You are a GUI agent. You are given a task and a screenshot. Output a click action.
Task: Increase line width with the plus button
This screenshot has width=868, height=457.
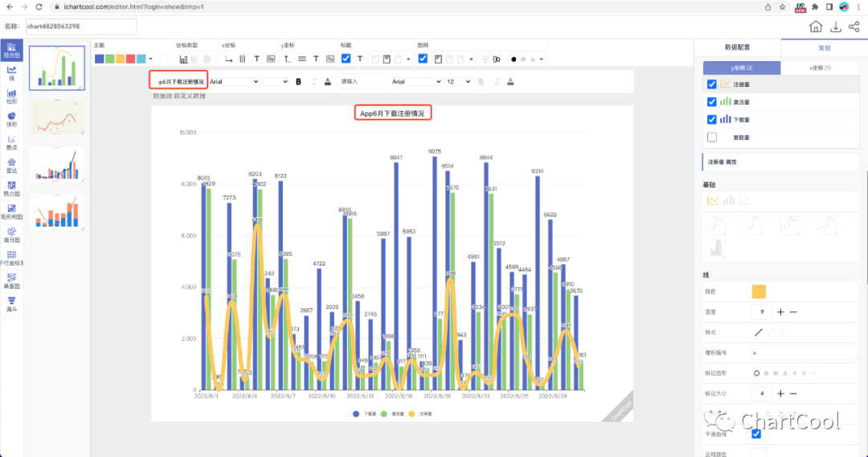(780, 311)
